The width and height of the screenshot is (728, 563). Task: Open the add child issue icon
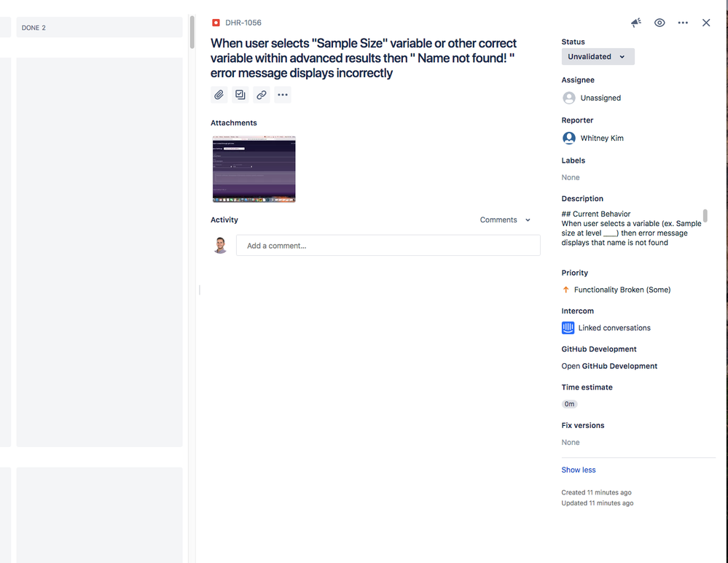(240, 94)
